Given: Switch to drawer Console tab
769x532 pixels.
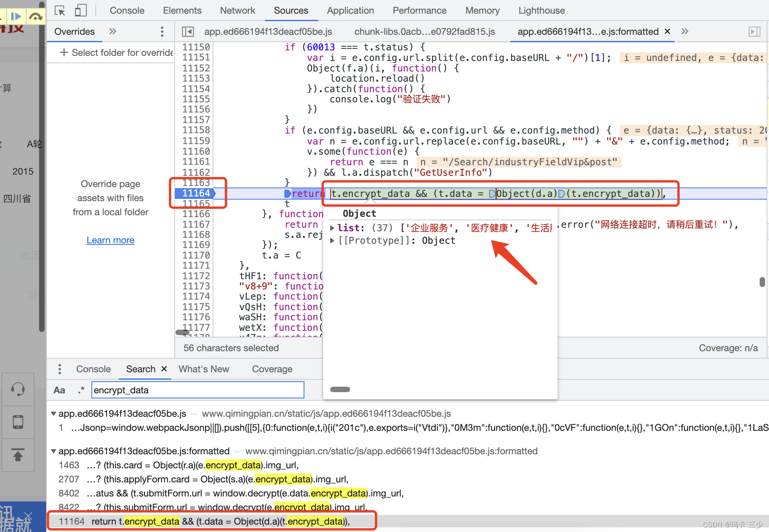Looking at the screenshot, I should [93, 369].
